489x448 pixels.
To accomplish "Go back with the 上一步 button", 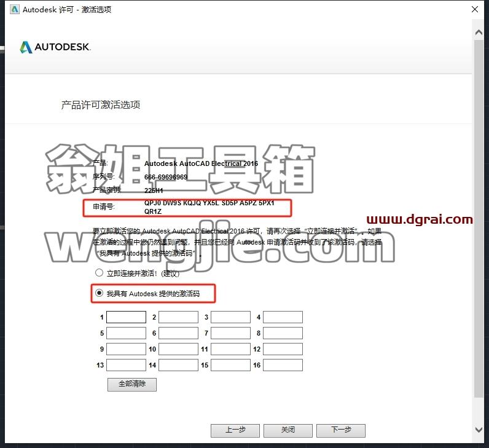I will click(235, 431).
